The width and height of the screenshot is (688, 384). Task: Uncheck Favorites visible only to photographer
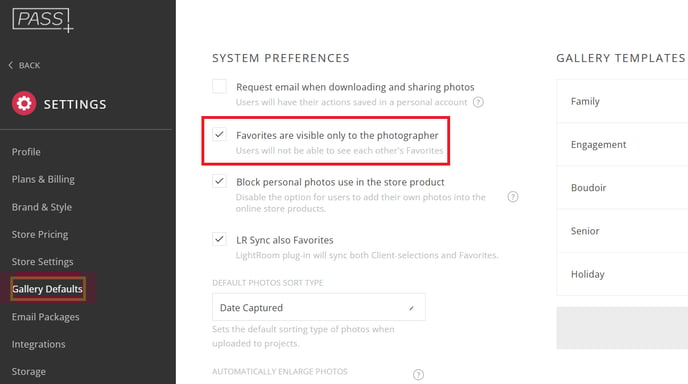(x=219, y=134)
